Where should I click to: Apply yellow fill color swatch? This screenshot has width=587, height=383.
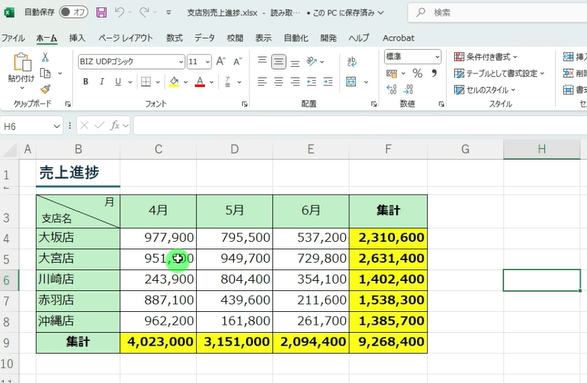click(x=174, y=82)
